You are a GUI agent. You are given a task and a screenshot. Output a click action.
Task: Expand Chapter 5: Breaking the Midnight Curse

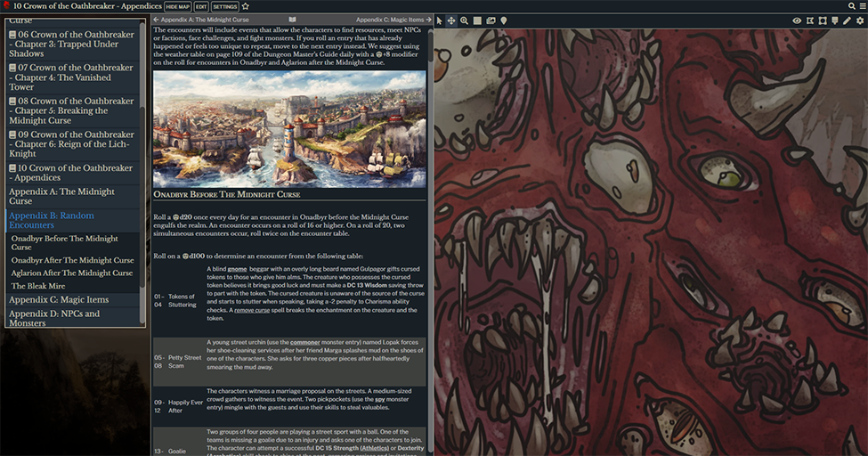pos(13,102)
